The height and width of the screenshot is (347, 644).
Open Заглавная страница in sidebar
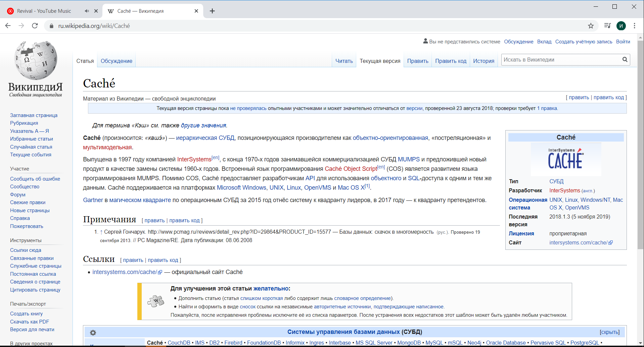34,115
